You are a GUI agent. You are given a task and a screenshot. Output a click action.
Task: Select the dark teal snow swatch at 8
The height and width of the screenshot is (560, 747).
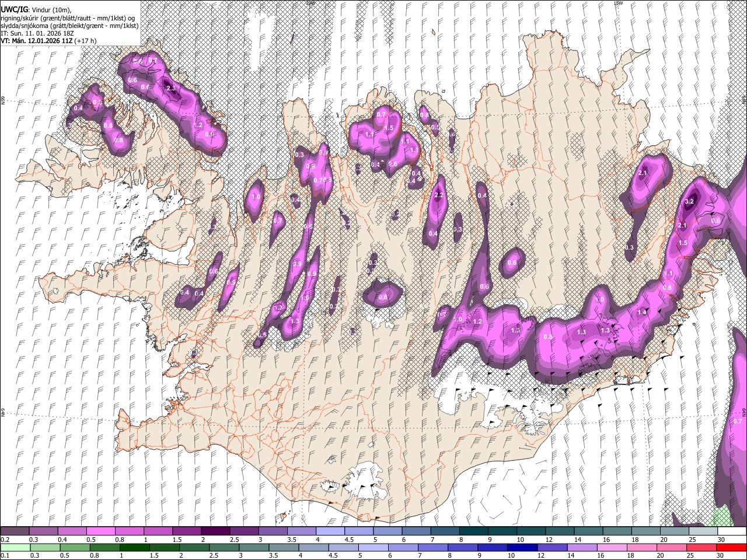tap(473, 531)
